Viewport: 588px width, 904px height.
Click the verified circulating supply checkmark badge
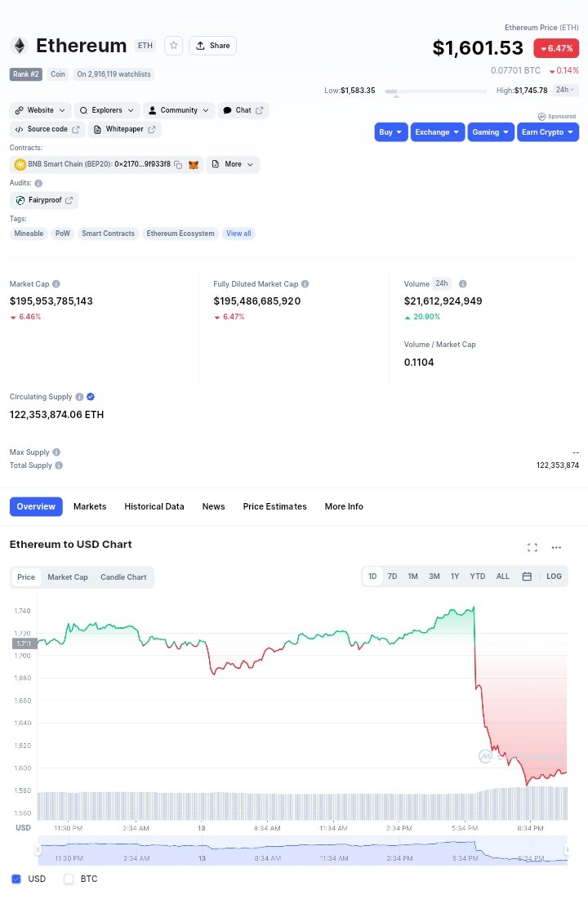pyautogui.click(x=91, y=397)
